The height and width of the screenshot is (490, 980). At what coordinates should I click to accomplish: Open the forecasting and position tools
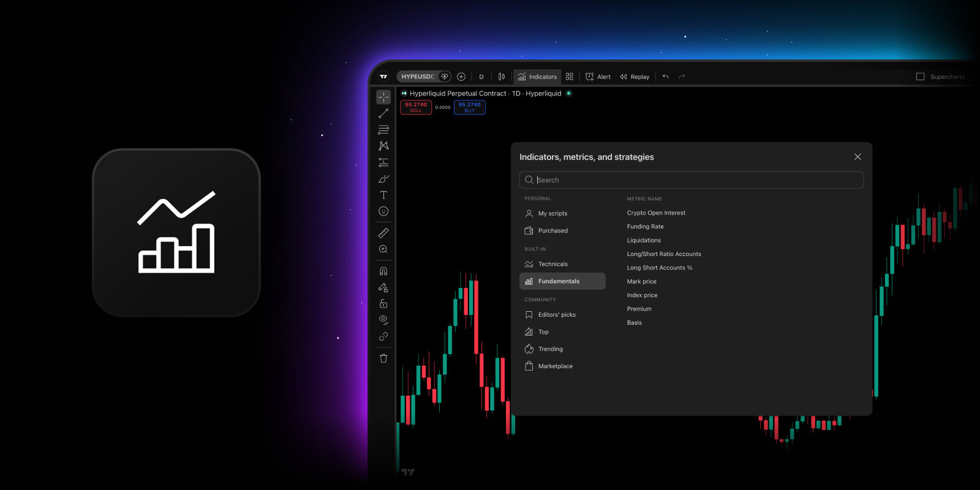pos(383,162)
